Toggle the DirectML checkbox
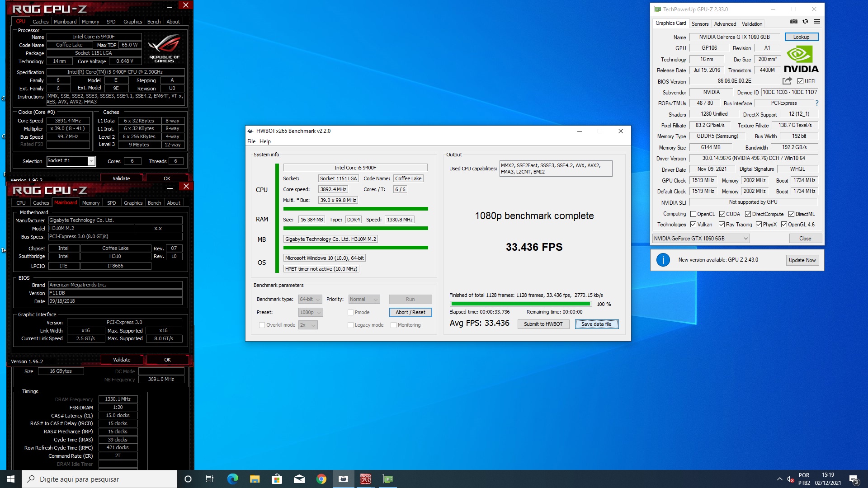This screenshot has height=488, width=868. [x=791, y=214]
